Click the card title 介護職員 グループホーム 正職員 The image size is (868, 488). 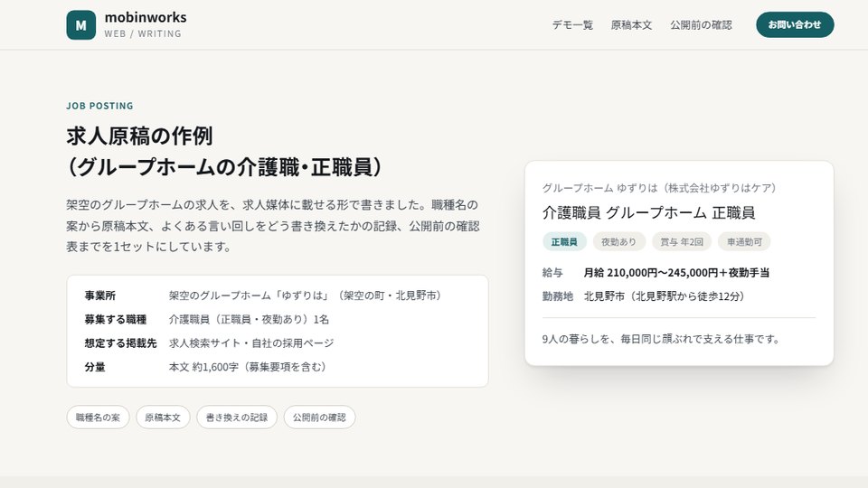tap(649, 212)
